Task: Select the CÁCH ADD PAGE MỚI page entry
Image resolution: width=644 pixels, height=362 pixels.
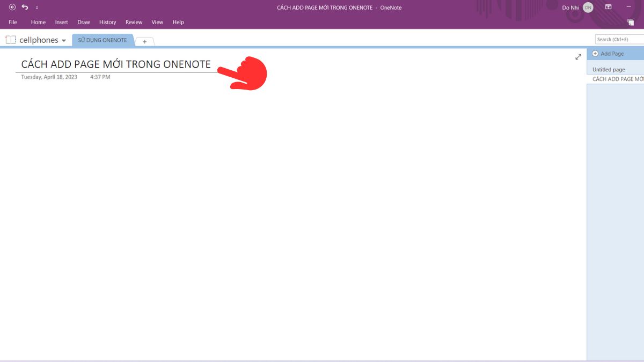Action: [616, 79]
